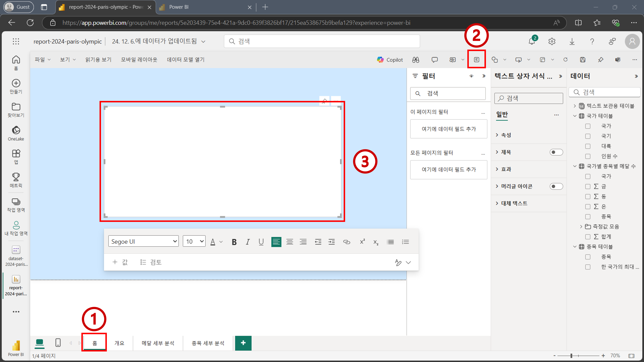Toggle bold formatting in text toolbar
This screenshot has width=644, height=362.
(x=234, y=242)
